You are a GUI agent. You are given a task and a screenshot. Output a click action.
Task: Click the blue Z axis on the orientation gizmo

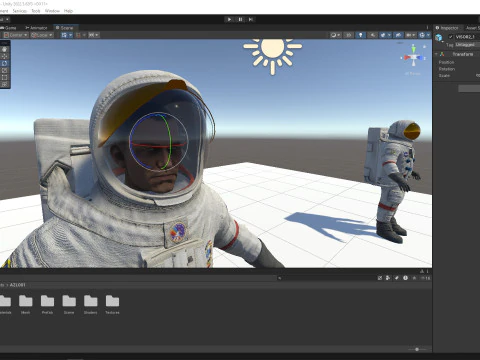tap(421, 58)
